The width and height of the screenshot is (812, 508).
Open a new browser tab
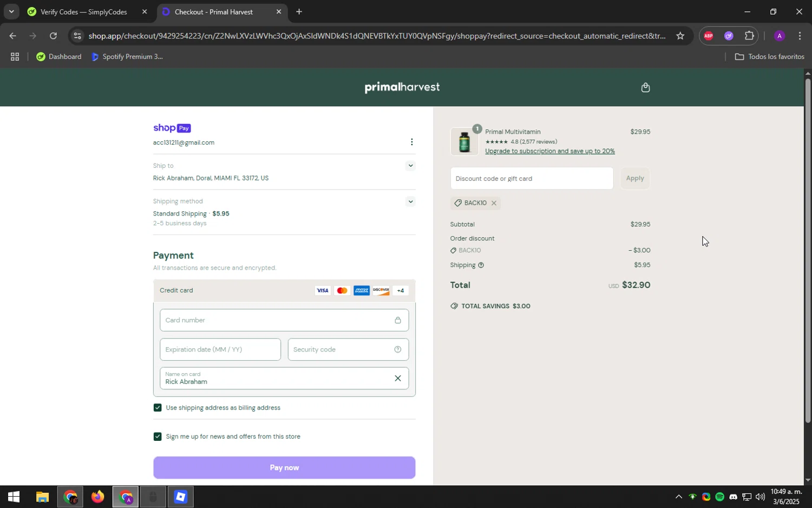(299, 11)
